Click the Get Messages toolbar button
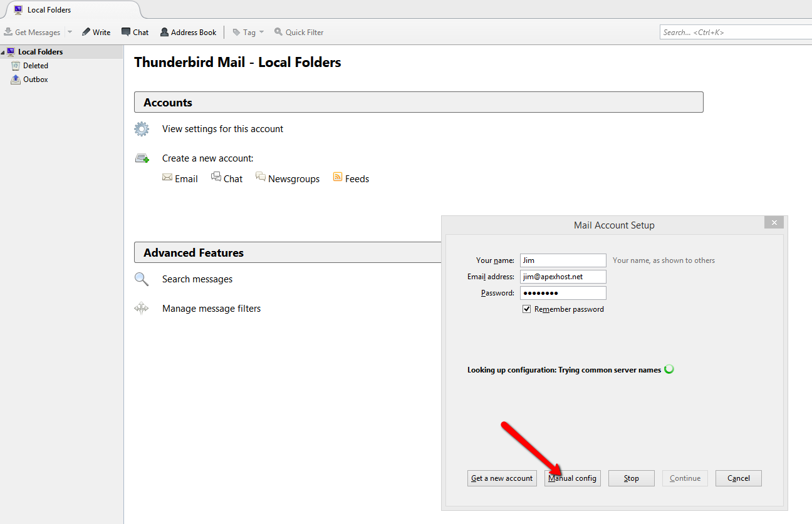Screen dimensions: 812x524 point(33,32)
